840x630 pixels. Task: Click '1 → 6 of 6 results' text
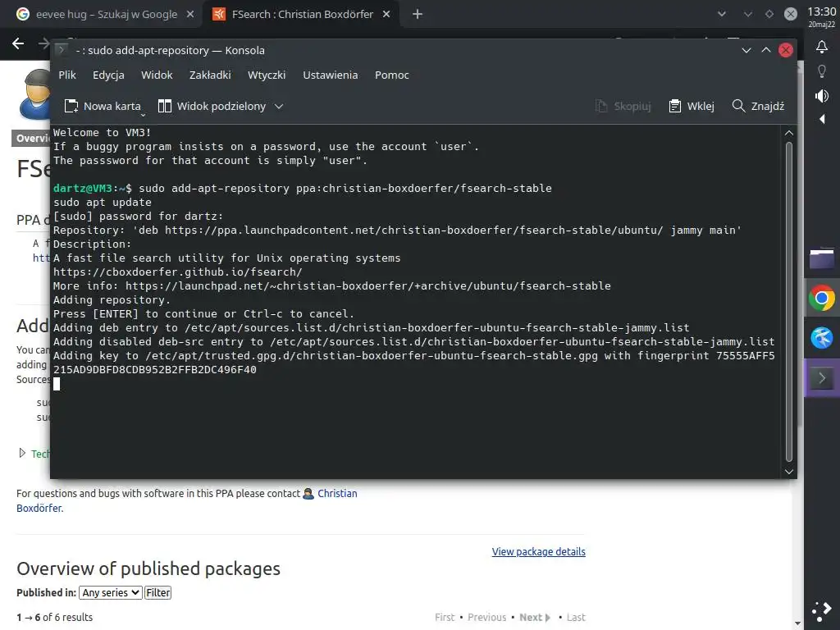click(x=55, y=617)
